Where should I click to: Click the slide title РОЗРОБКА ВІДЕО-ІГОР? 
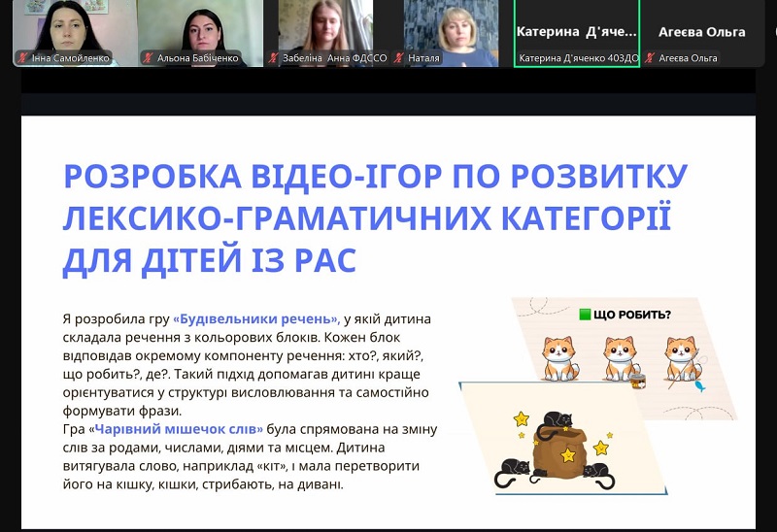coord(253,176)
